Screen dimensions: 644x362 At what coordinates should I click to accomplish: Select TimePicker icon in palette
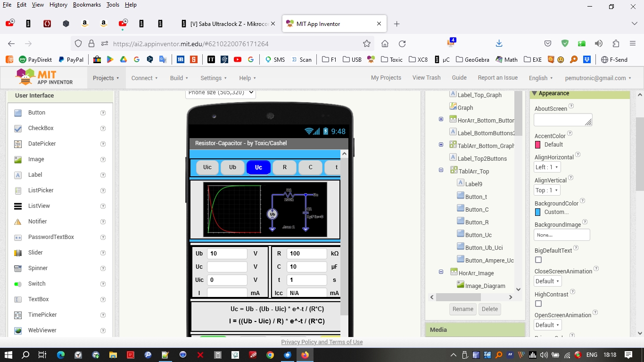(18, 315)
